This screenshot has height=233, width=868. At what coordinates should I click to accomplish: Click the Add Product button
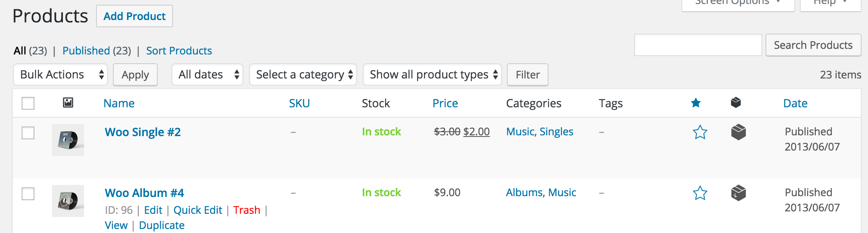click(x=135, y=16)
